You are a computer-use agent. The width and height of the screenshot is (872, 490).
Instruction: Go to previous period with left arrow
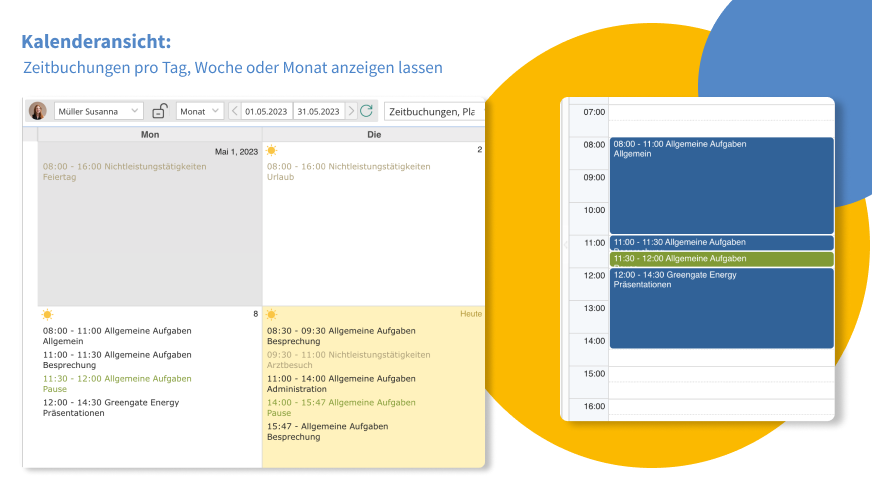coord(235,111)
